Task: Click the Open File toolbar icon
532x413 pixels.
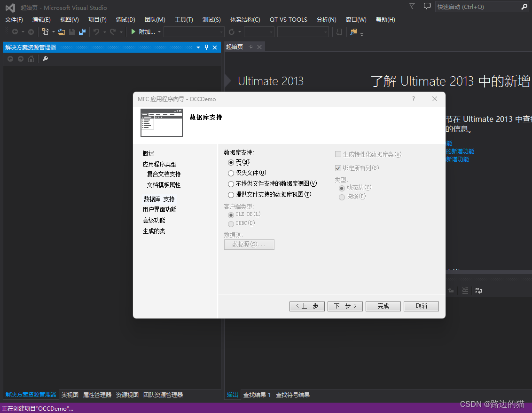Action: coord(62,32)
